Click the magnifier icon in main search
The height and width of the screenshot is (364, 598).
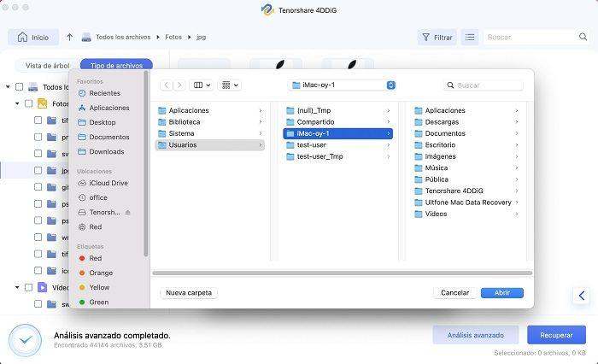[583, 37]
